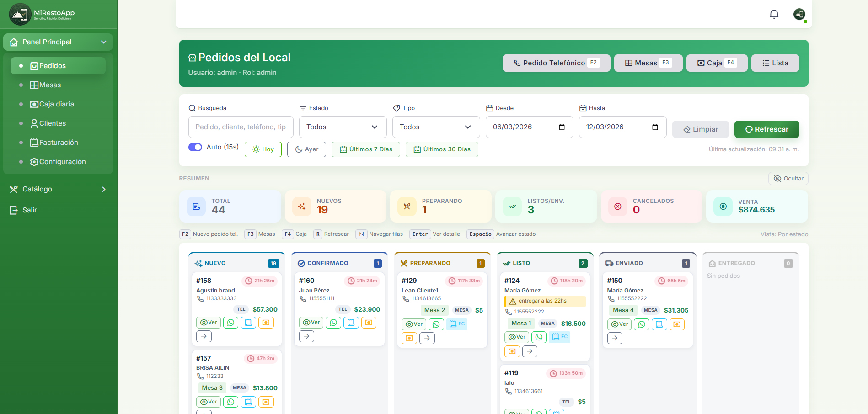Click the Caja F4 header button
Image resolution: width=868 pixels, height=414 pixels.
717,63
